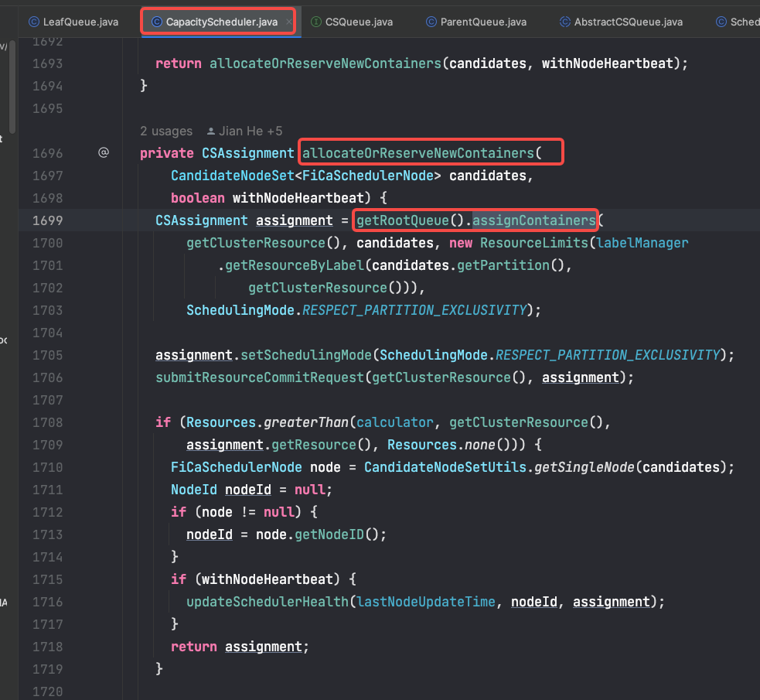The image size is (760, 700).
Task: Close the CapacityScheduler.java tab
Action: (x=290, y=22)
